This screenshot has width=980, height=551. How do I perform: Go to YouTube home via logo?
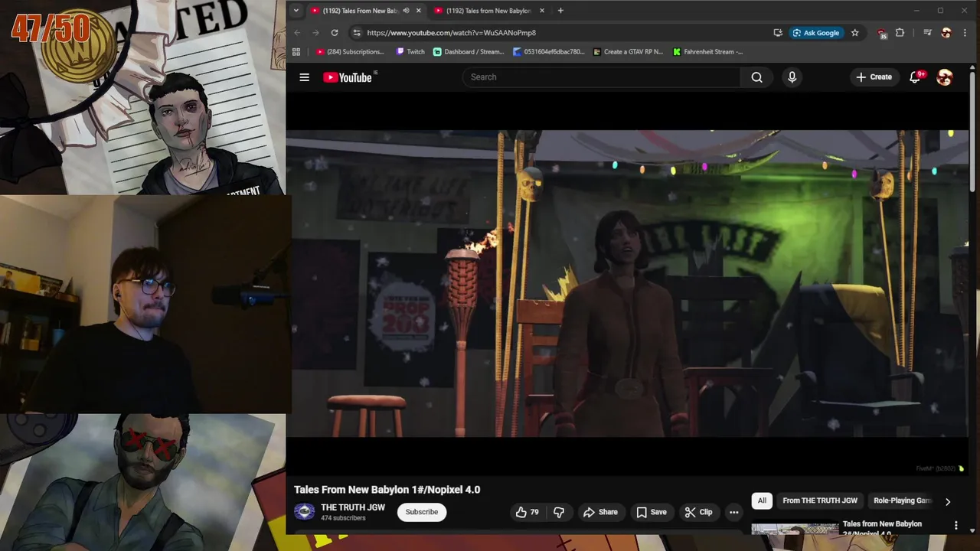[x=348, y=77]
